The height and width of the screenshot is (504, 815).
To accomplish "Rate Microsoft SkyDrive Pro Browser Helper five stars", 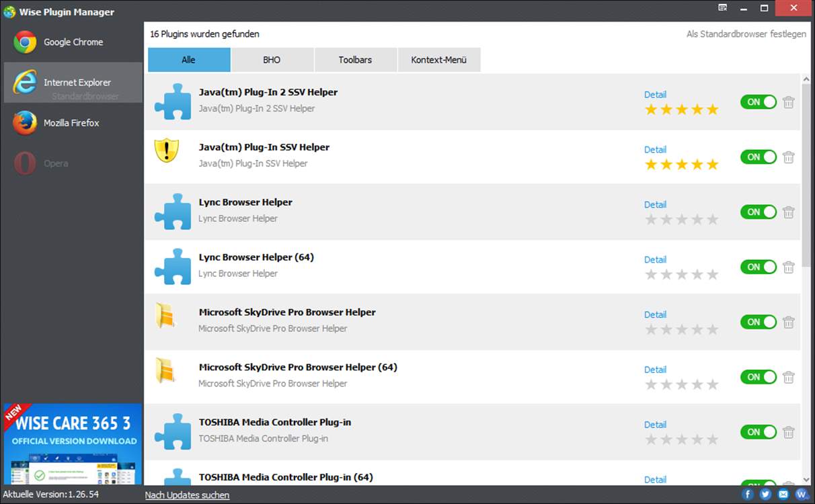I will [x=713, y=330].
